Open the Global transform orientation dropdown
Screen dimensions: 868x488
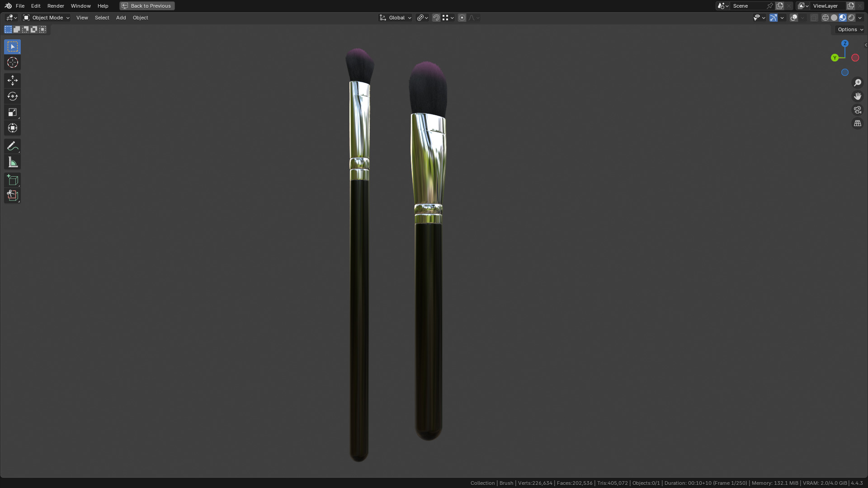396,18
